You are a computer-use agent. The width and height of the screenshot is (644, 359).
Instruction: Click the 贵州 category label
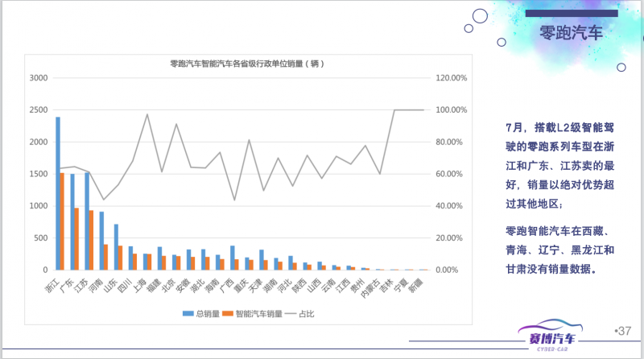[357, 285]
